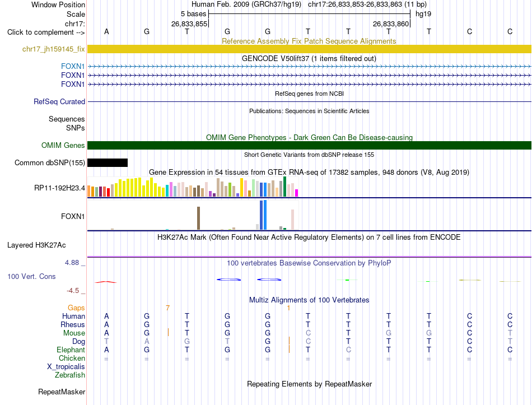
Task: Select the Mouse species row label
Action: [74, 333]
